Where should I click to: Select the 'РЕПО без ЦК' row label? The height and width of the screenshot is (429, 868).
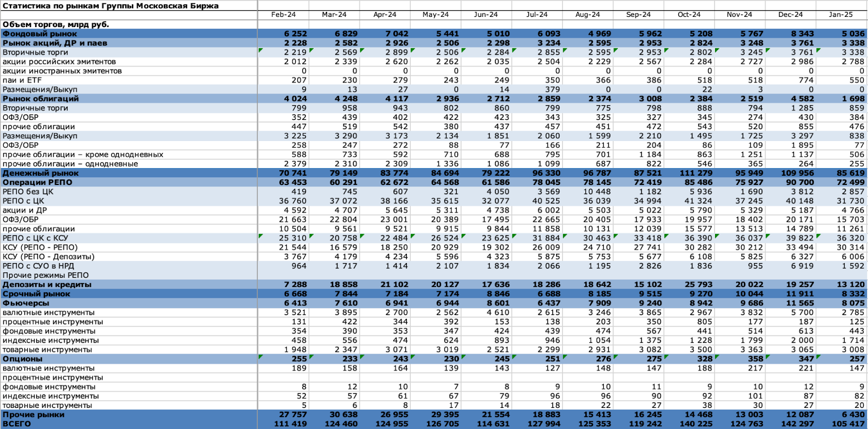(x=28, y=191)
